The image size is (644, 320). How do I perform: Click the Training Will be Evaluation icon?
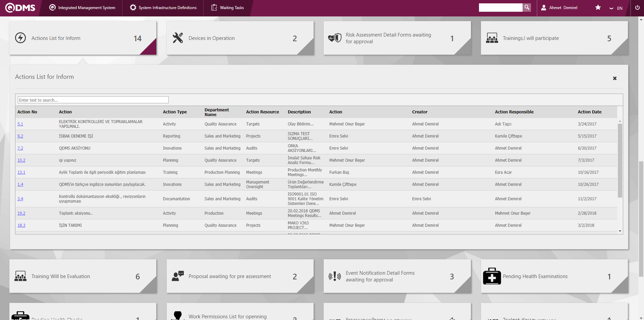(x=20, y=276)
